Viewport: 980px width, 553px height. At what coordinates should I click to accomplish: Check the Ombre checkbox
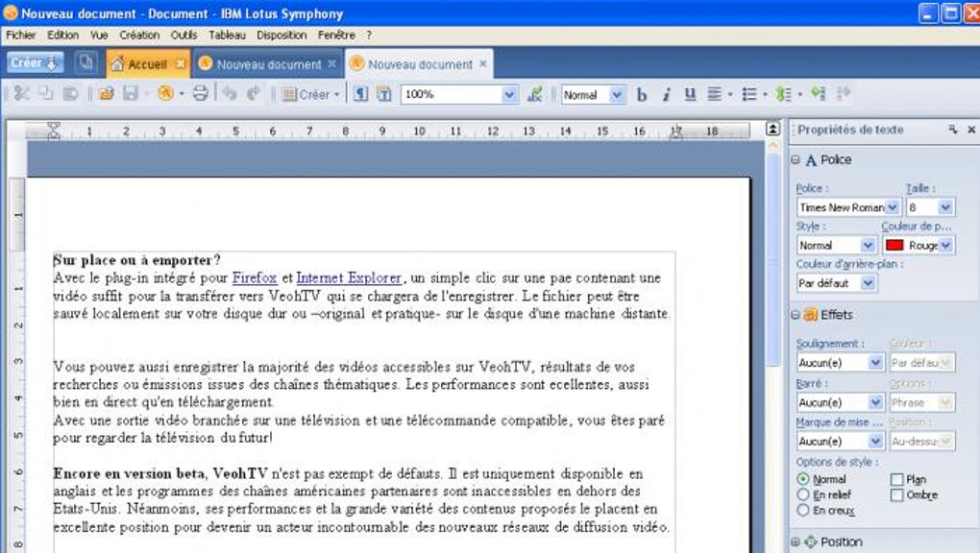tap(896, 494)
